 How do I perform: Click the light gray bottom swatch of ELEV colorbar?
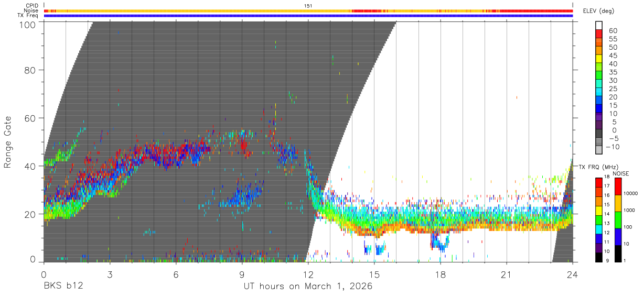pyautogui.click(x=599, y=151)
